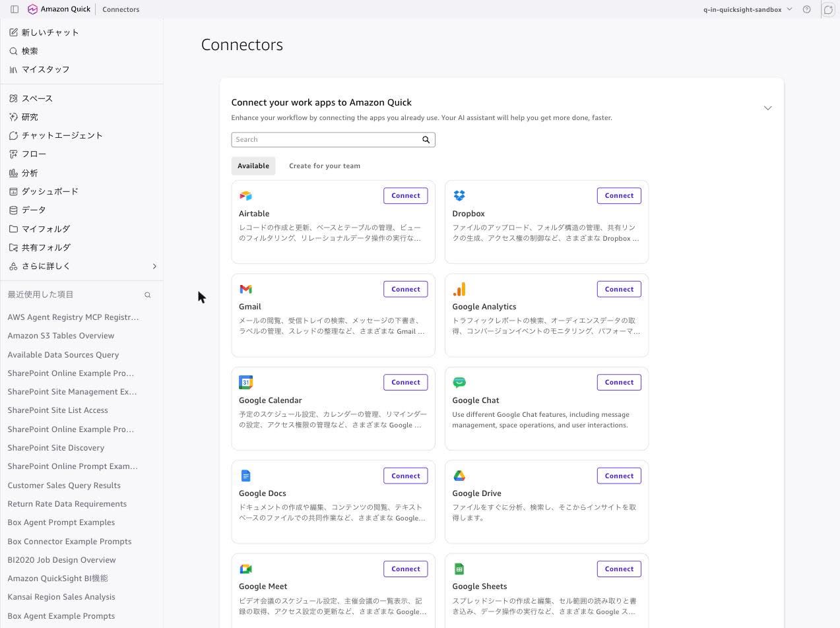Click the Connectors breadcrumb in header
The width and height of the screenshot is (840, 628).
(121, 9)
